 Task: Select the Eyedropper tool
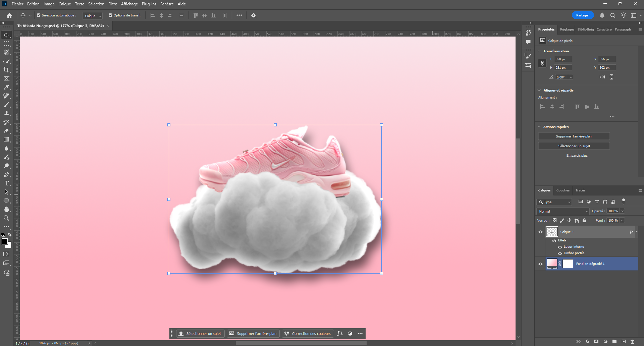tap(6, 87)
